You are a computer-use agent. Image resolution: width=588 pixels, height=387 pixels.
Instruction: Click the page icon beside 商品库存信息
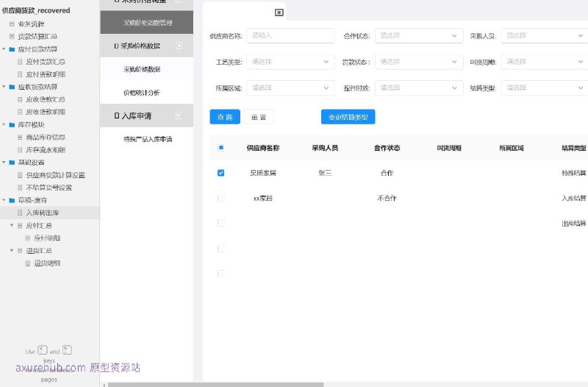20,138
